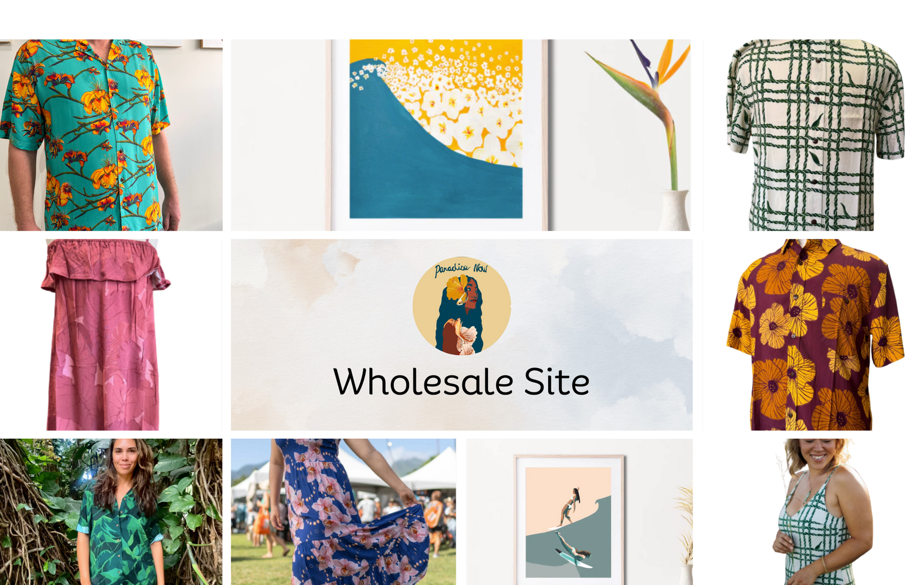
Task: Select the teal orange-flower aloha shirt photo
Action: coord(111,135)
